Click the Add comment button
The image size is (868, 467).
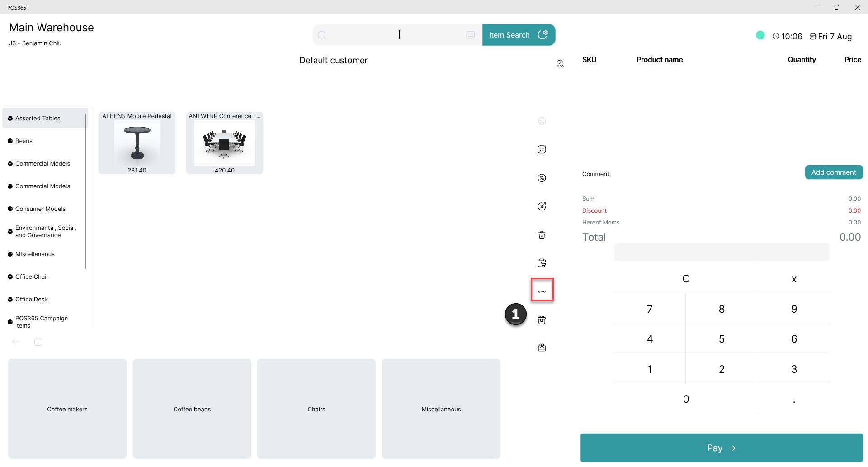click(834, 172)
